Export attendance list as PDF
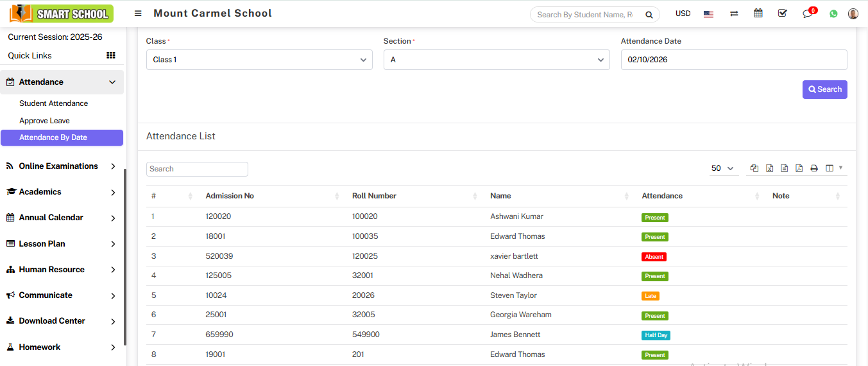Image resolution: width=868 pixels, height=366 pixels. (x=799, y=168)
